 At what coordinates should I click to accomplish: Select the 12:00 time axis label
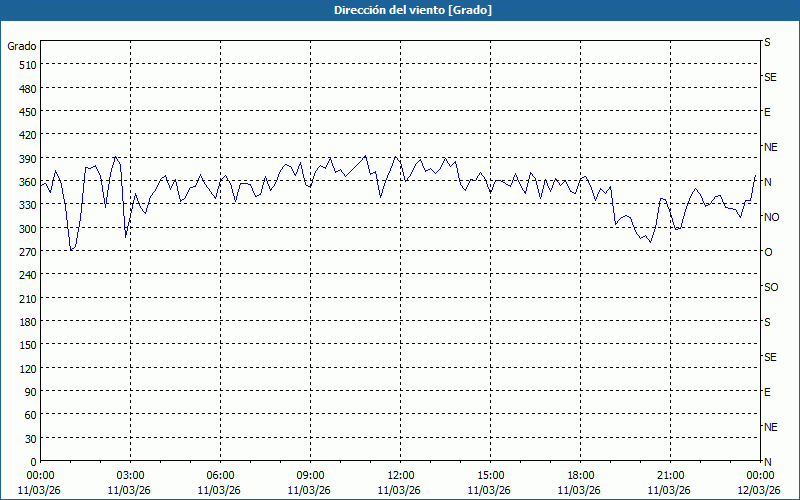[x=400, y=475]
